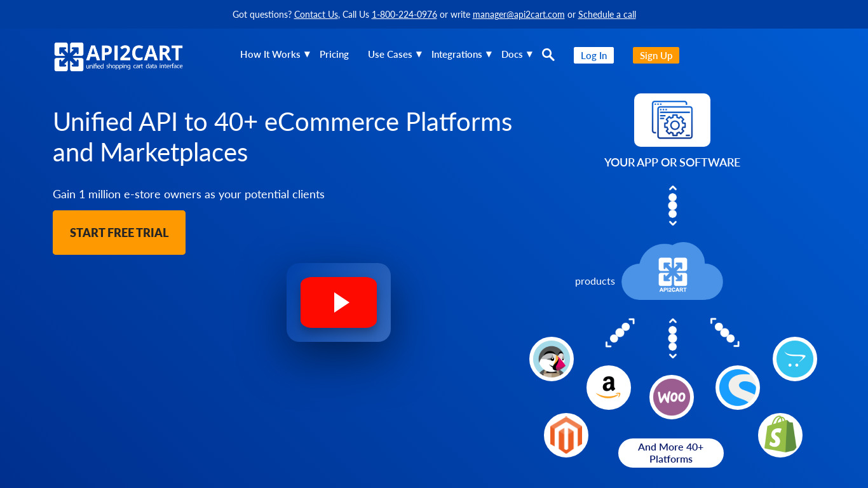Expand the Docs menu arrow
The width and height of the screenshot is (868, 488).
coord(529,55)
